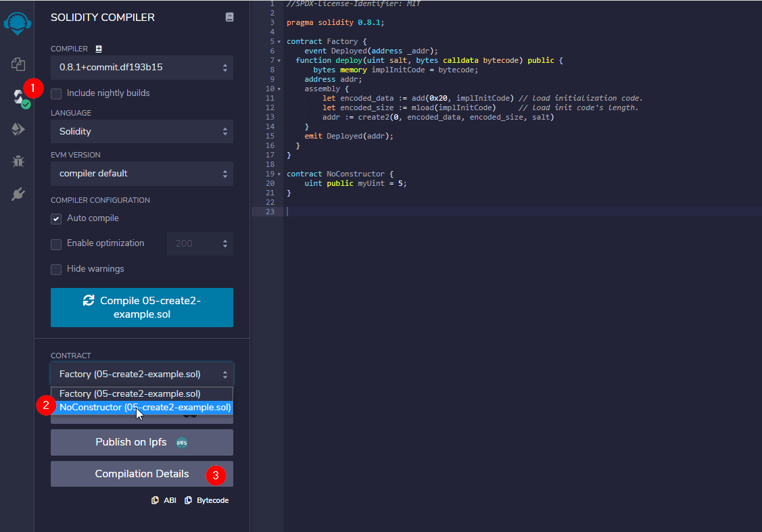
Task: Collapse the NoConstructor contract fold arrow on line 19
Action: tap(279, 174)
